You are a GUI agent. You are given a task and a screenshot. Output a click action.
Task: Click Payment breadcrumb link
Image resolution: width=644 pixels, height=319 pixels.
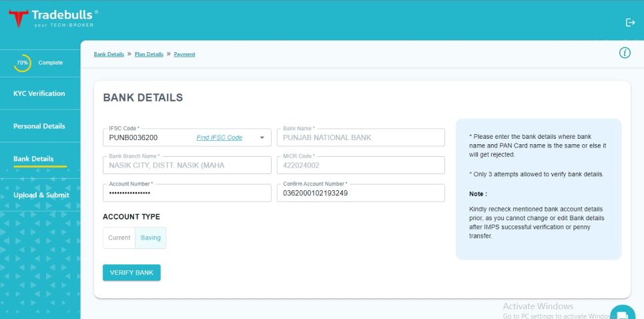[x=184, y=54]
